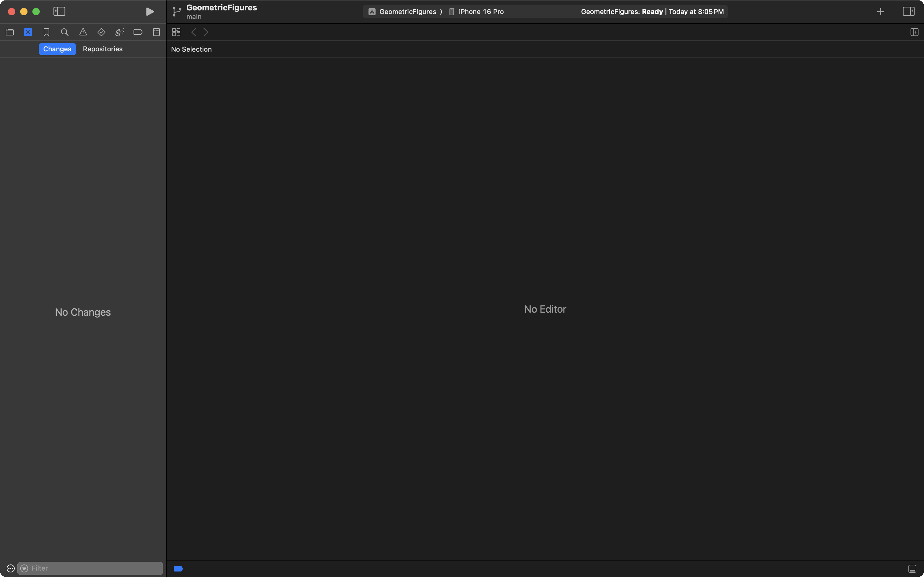Switch to the Repositories tab

pyautogui.click(x=103, y=49)
